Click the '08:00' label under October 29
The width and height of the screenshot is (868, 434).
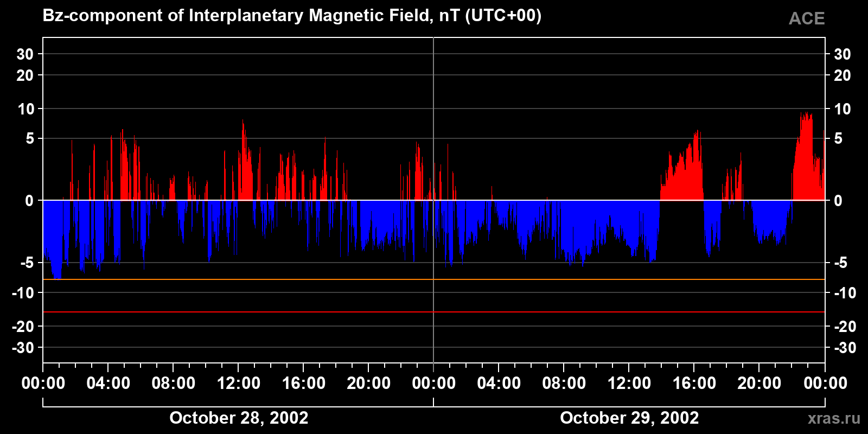click(x=564, y=383)
